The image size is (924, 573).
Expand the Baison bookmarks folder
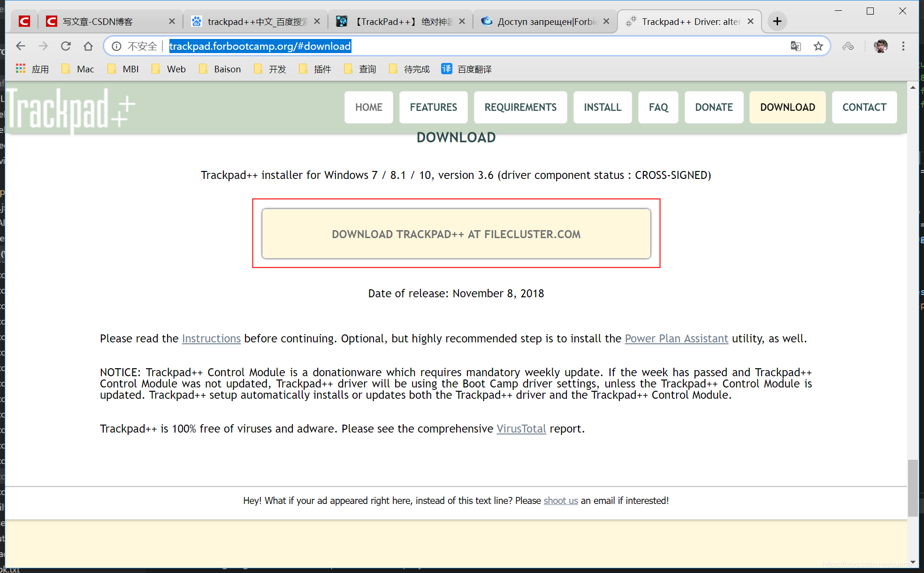(x=220, y=69)
